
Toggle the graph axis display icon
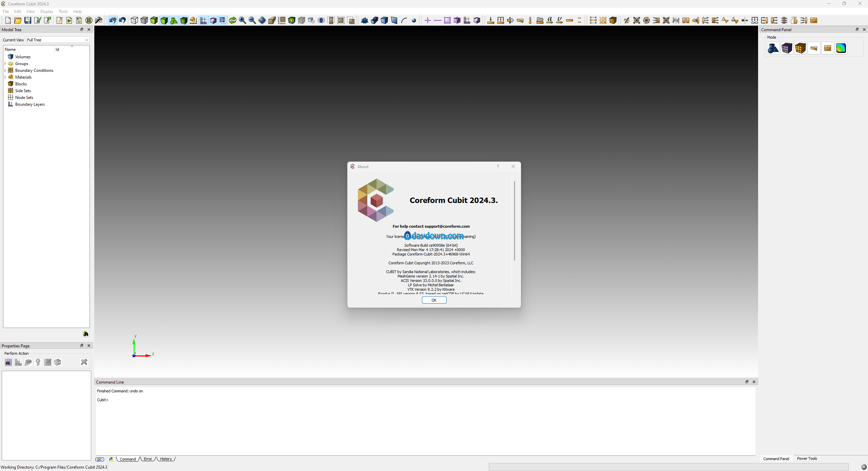coord(204,20)
